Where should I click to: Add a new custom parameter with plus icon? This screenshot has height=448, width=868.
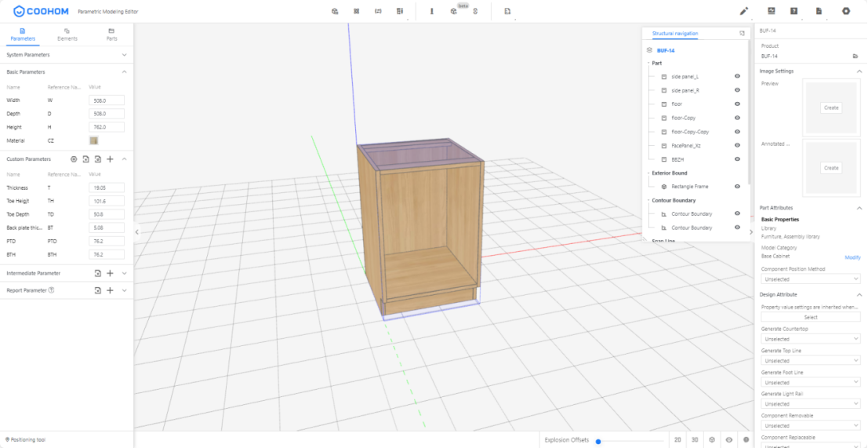click(x=110, y=158)
